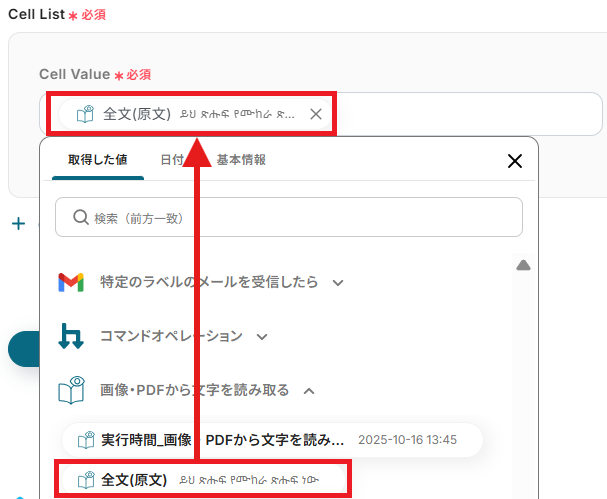
Task: Remove the 全文(原文) chip from Cell Value
Action: [316, 114]
